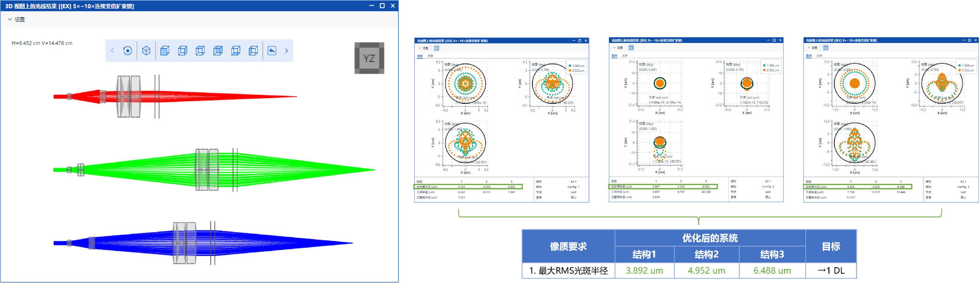The height and width of the screenshot is (283, 980).
Task: Click 0.532 um legend entry in Config 2 window
Action: [773, 71]
